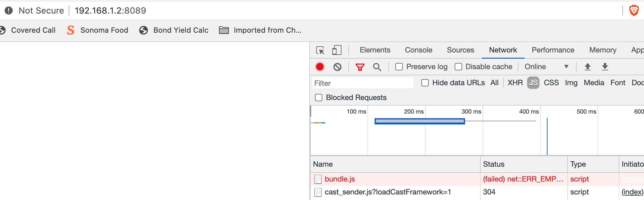Open the Sources tab
The image size is (644, 200).
pyautogui.click(x=460, y=50)
